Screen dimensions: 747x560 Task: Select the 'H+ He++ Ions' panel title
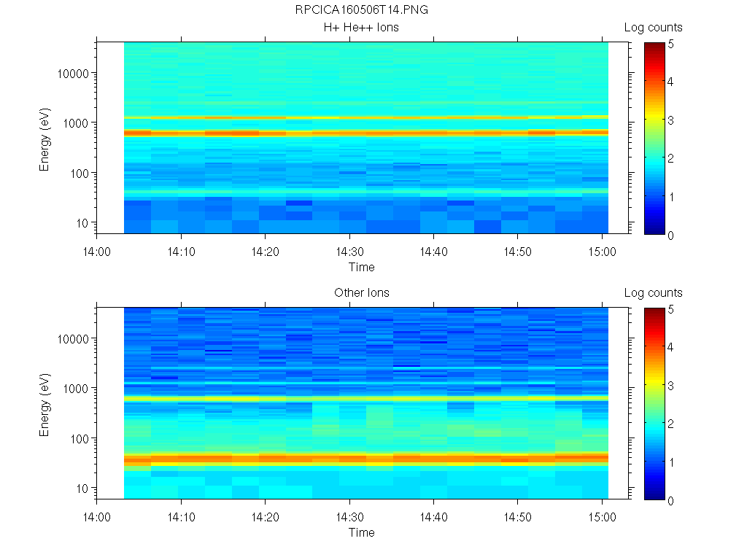pyautogui.click(x=361, y=28)
